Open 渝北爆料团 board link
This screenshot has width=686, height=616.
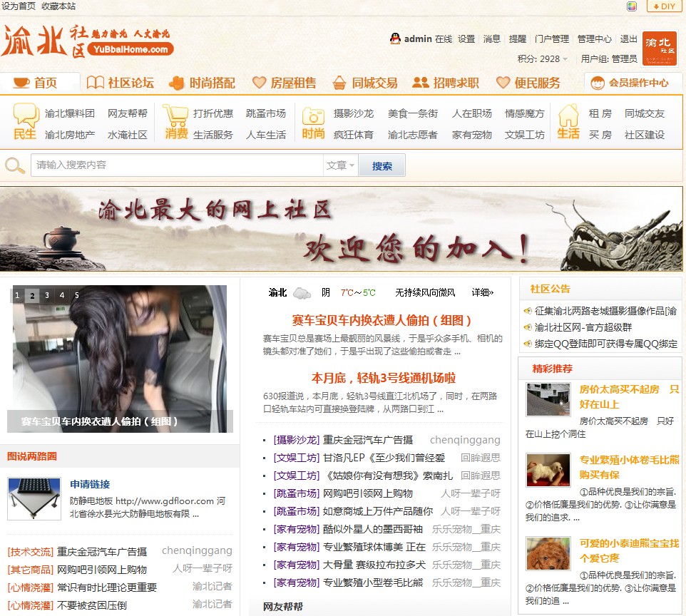pos(70,114)
